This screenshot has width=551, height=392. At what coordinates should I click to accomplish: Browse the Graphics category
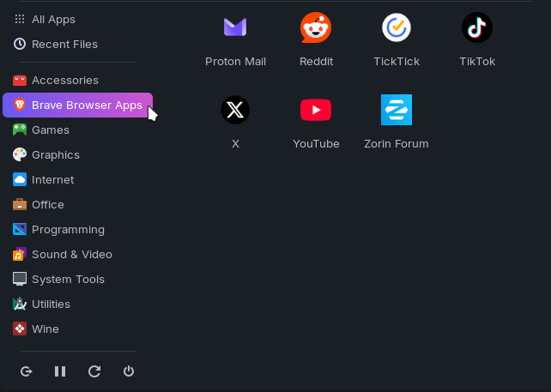[x=77, y=155]
